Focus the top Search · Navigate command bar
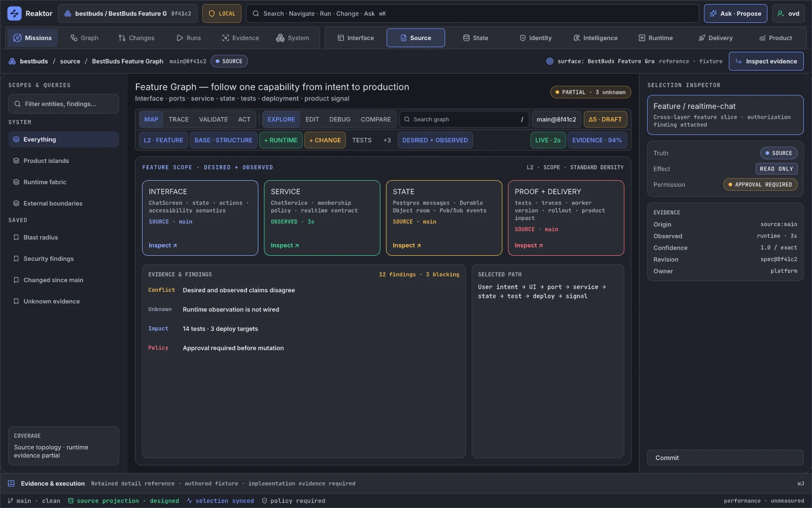Image resolution: width=812 pixels, height=508 pixels. pyautogui.click(x=473, y=14)
